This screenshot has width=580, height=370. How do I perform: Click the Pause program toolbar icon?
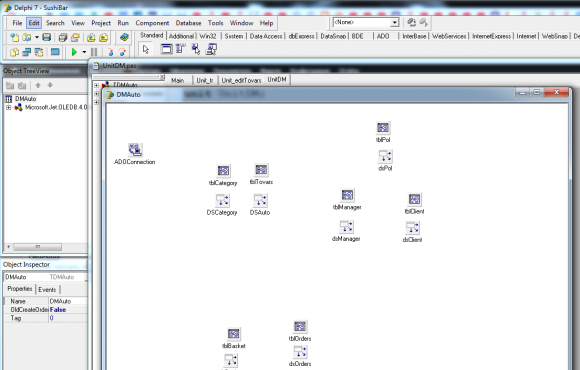tap(94, 52)
